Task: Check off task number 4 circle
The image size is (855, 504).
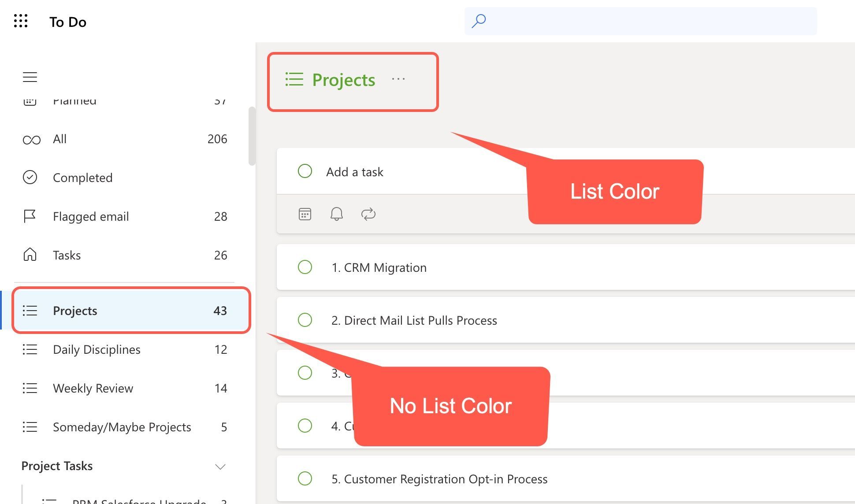Action: tap(305, 426)
